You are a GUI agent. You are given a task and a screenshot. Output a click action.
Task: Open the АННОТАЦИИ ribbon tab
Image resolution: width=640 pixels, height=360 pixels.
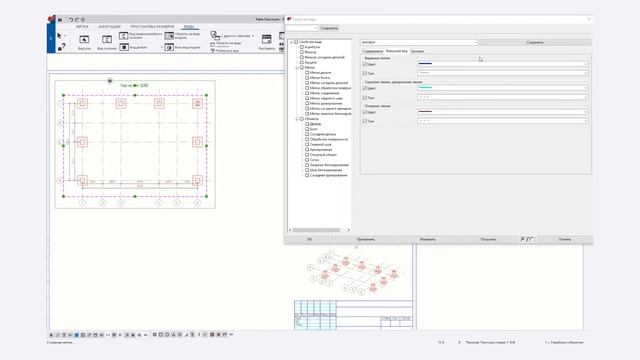[109, 27]
